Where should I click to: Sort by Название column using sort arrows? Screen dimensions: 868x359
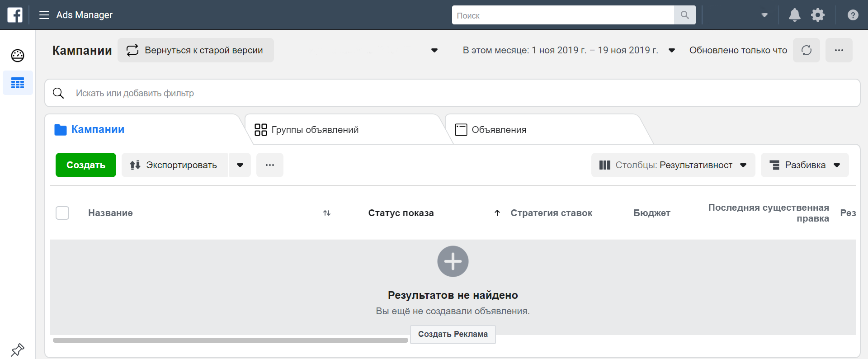coord(327,213)
